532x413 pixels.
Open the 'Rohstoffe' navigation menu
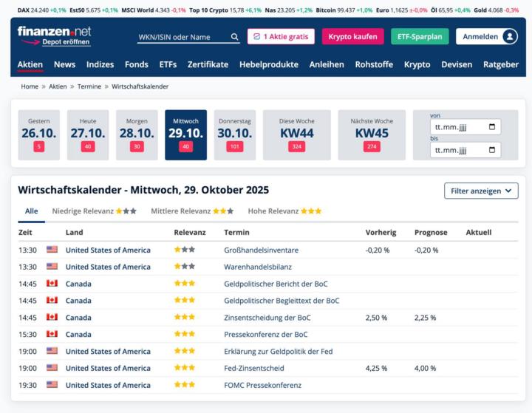coord(374,64)
